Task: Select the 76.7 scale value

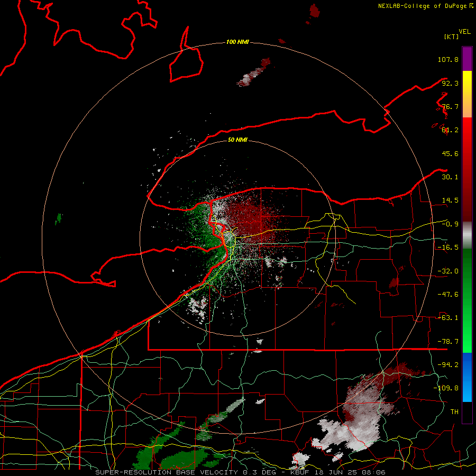Action: (x=450, y=106)
